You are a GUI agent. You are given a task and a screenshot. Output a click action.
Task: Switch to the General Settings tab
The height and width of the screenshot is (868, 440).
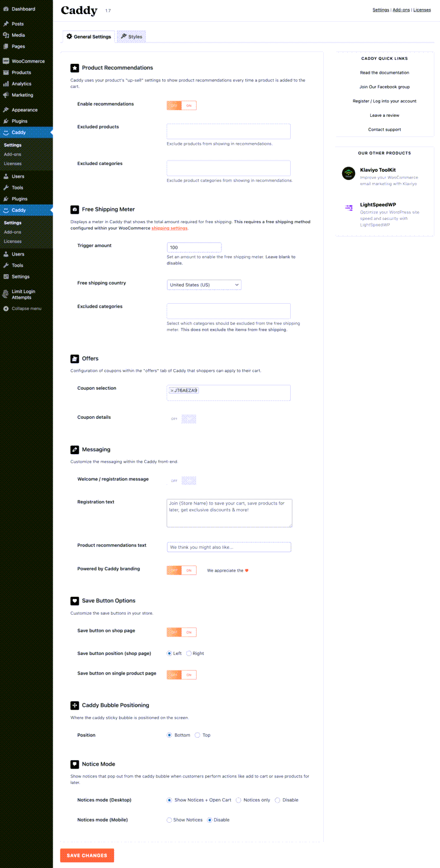pyautogui.click(x=88, y=36)
